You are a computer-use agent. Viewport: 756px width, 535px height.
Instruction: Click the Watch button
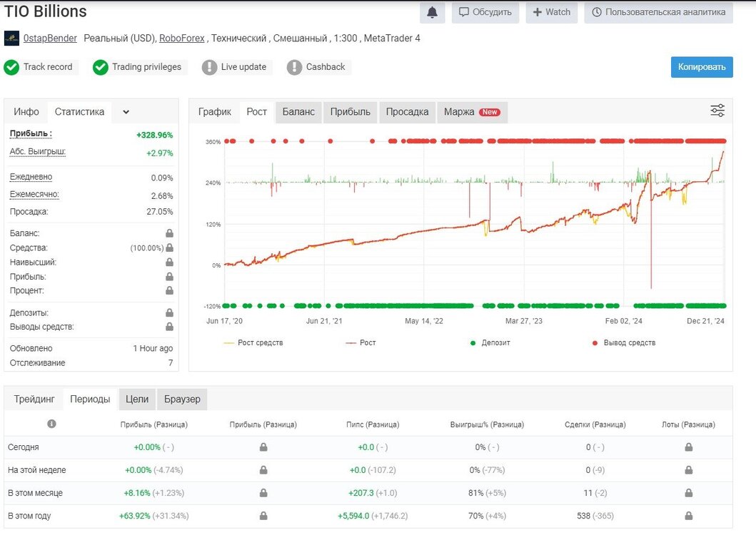tap(552, 13)
